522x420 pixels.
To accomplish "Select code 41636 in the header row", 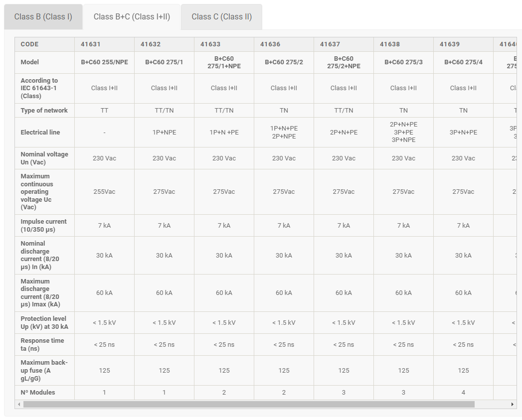I will tap(270, 44).
